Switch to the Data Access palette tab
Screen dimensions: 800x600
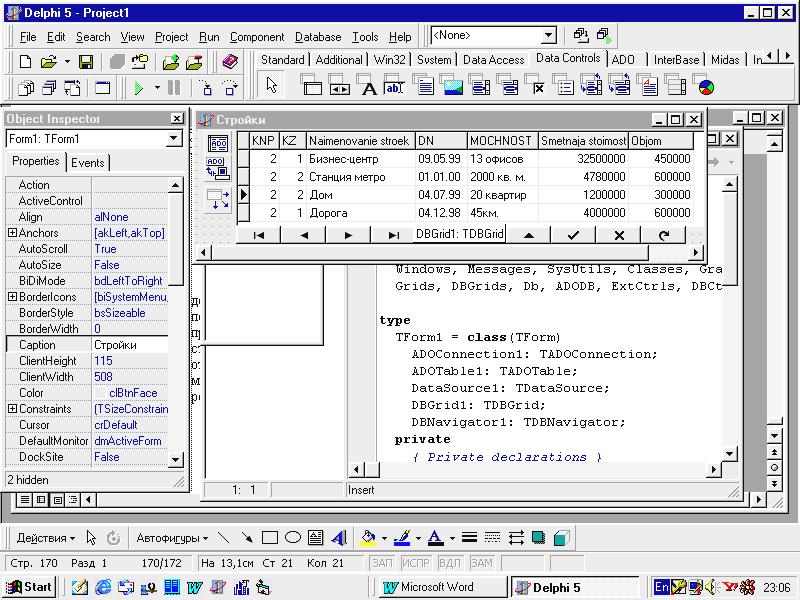493,60
